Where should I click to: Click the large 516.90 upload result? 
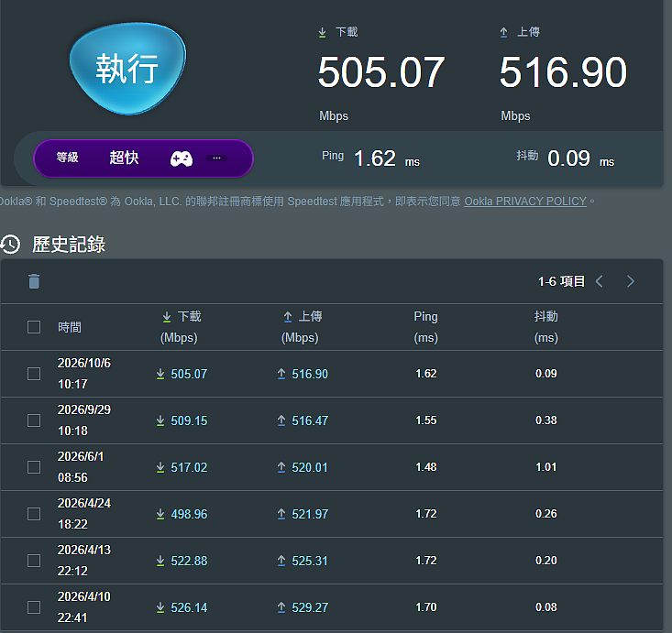coord(563,72)
